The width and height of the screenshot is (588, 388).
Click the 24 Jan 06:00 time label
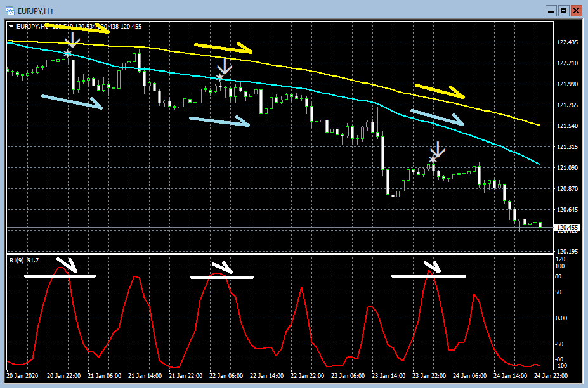click(x=470, y=375)
